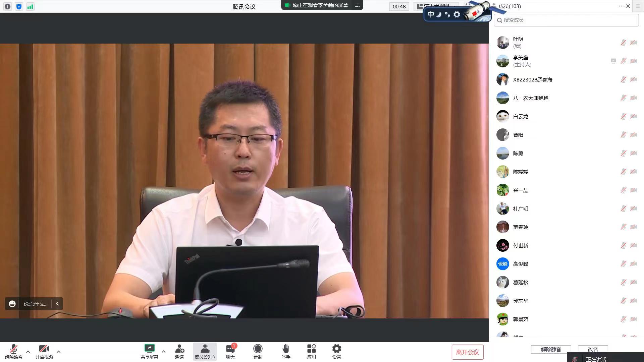Expand video options arrow beside start video
This screenshot has height=362, width=644.
(59, 352)
